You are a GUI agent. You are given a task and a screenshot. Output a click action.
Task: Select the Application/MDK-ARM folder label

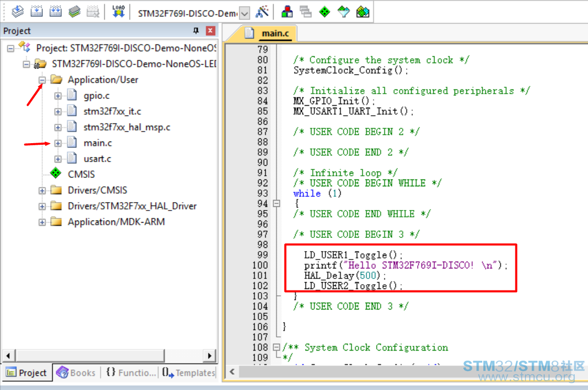pyautogui.click(x=116, y=222)
